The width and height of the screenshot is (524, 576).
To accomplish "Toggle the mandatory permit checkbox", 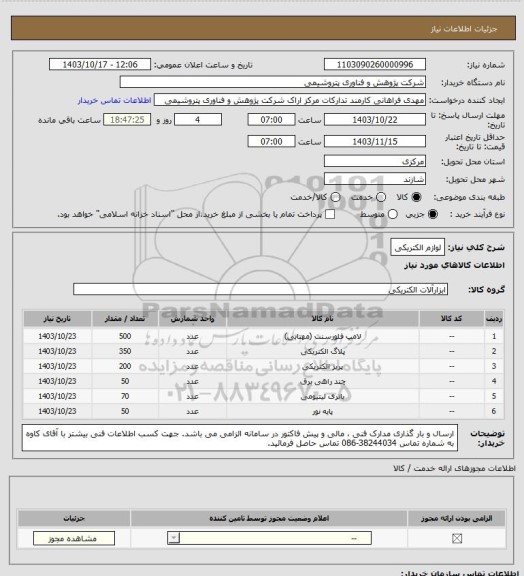I will tap(457, 539).
